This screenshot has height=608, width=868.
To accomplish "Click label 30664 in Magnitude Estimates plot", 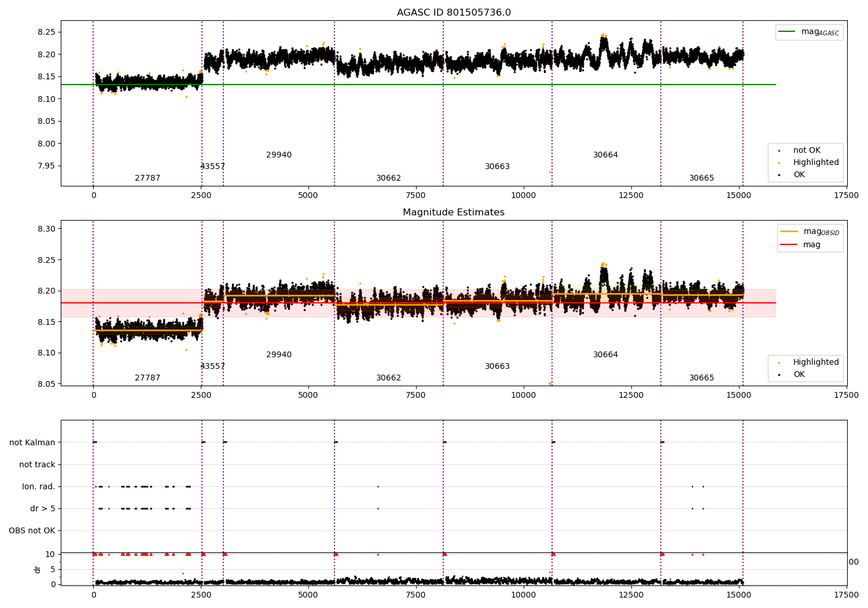I will pos(605,355).
